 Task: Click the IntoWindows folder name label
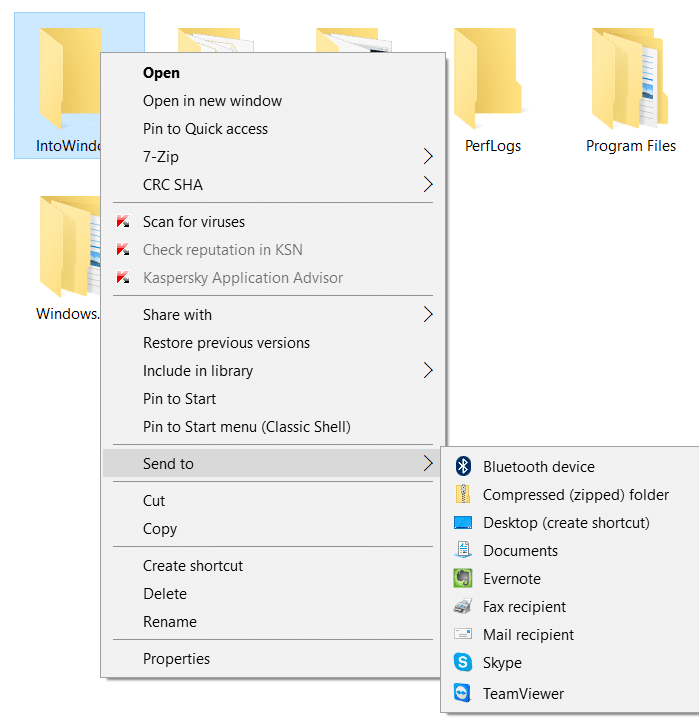click(68, 146)
